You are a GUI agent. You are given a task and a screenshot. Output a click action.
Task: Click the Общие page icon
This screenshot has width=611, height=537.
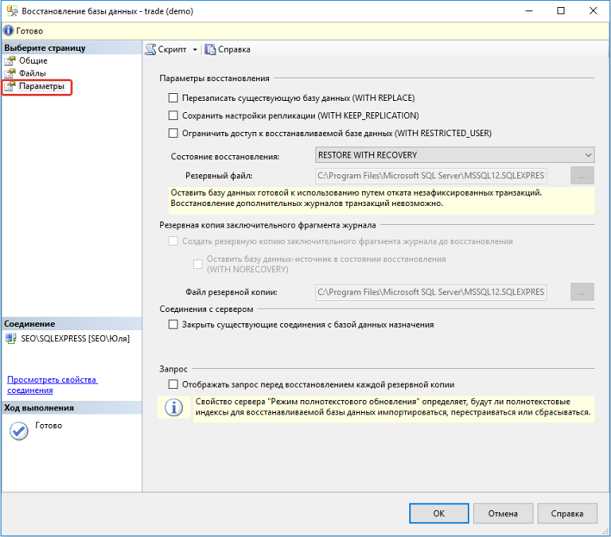pos(11,61)
